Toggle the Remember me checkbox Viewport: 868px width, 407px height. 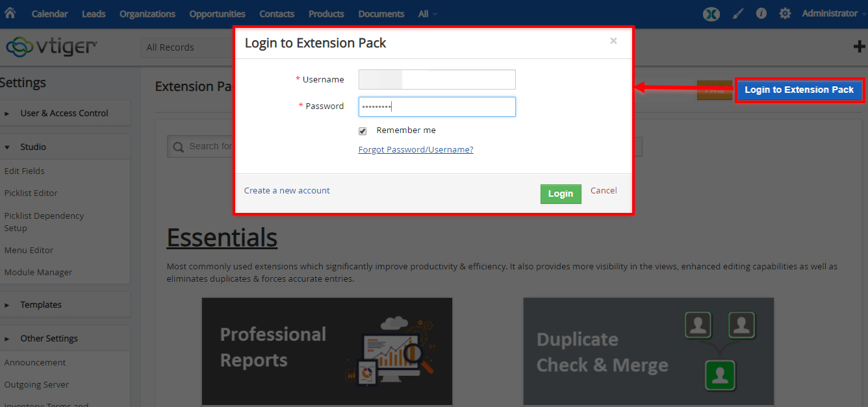point(363,131)
